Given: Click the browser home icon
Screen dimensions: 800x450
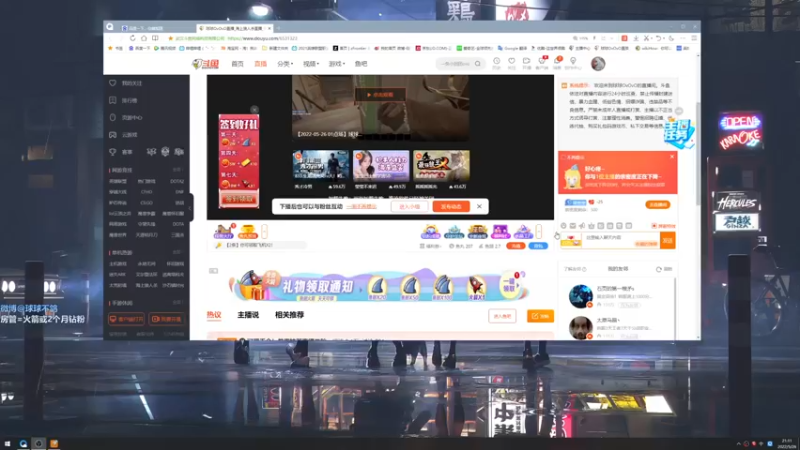Looking at the screenshot, I should (x=144, y=38).
